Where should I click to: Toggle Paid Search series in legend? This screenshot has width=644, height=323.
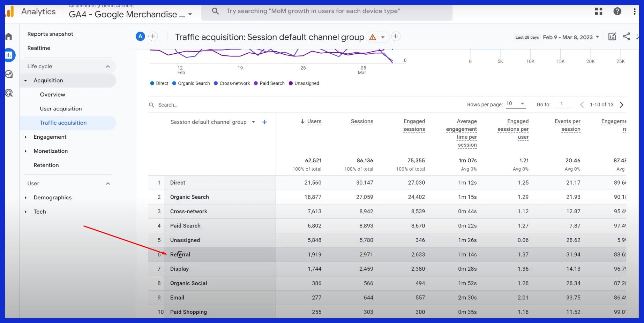pos(269,83)
